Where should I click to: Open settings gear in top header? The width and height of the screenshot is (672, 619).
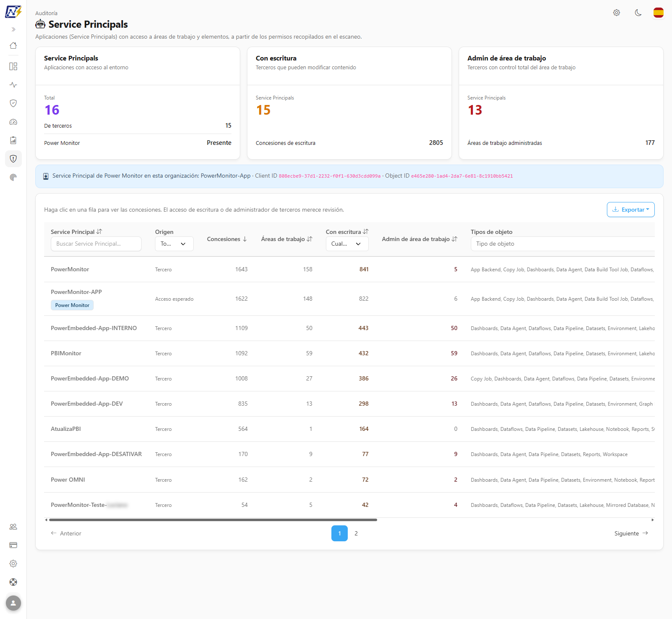[617, 13]
